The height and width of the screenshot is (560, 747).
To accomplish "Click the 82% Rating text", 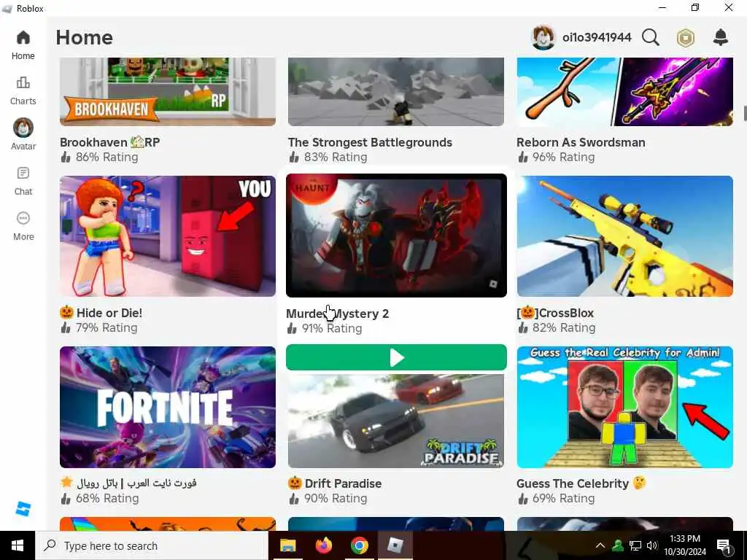I will (564, 327).
